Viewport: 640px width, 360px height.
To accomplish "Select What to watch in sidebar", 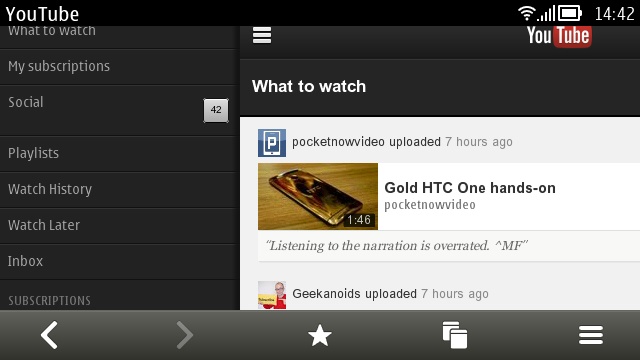I will coord(119,37).
